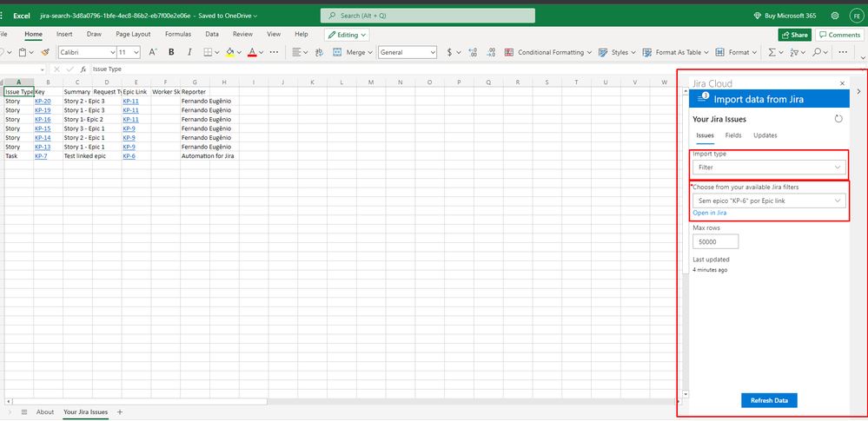
Task: Open the settings gear icon
Action: [x=835, y=16]
